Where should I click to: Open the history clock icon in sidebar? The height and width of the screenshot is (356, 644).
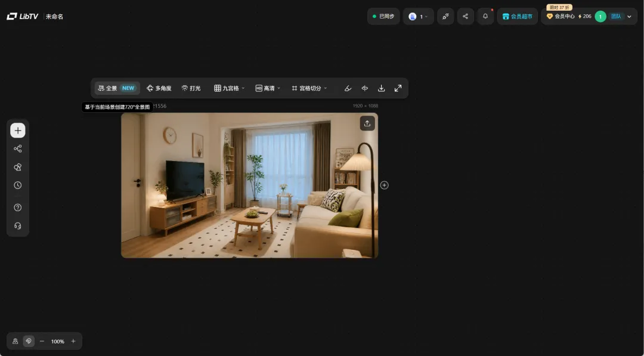[x=18, y=185]
